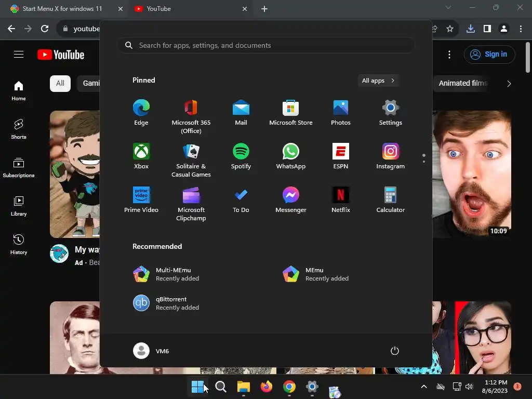
Task: Expand the All apps list
Action: [378, 81]
